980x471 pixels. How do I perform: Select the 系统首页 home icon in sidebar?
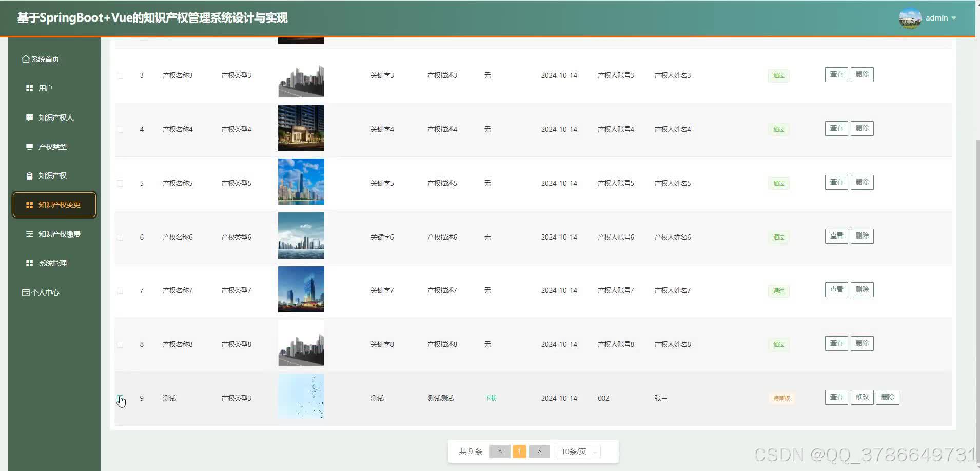tap(26, 58)
